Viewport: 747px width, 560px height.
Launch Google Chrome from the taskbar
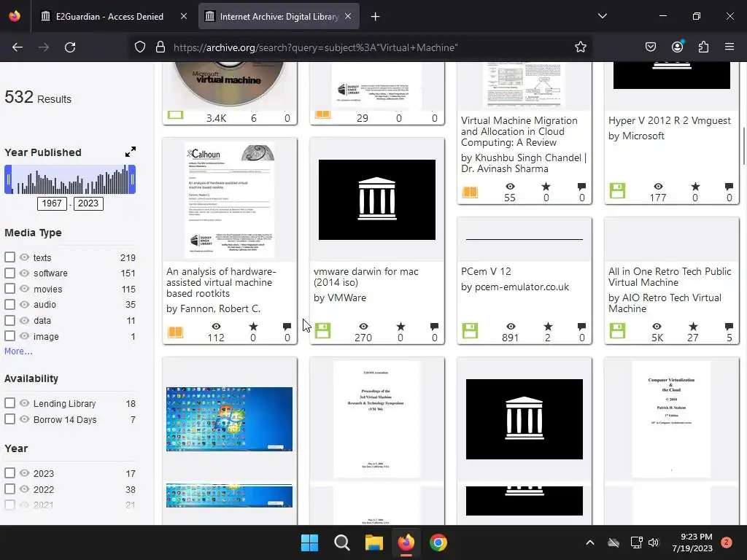tap(438, 542)
